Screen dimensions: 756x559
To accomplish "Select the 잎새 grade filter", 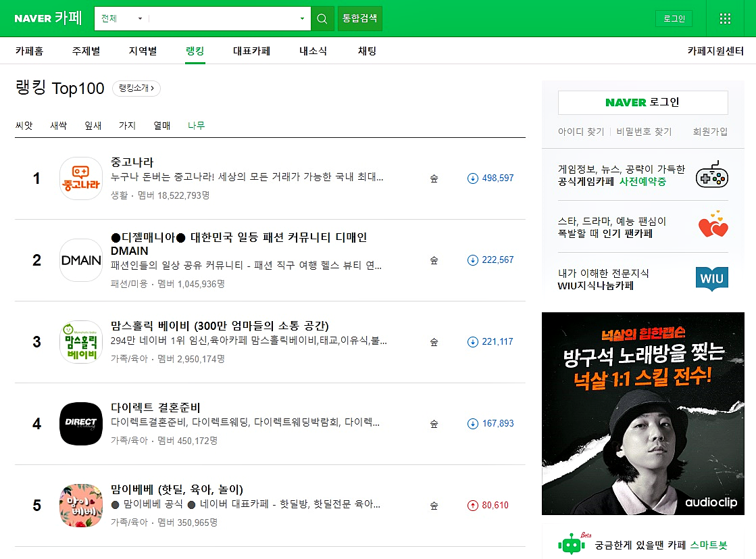I will click(x=93, y=126).
